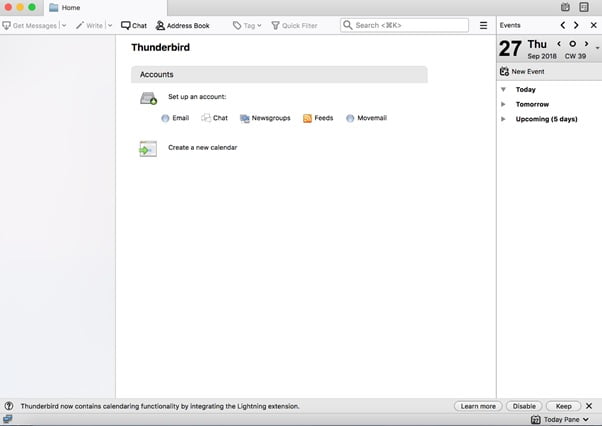Screen dimensions: 602x426
Task: Set up a Newsgroups account
Action: tap(265, 118)
